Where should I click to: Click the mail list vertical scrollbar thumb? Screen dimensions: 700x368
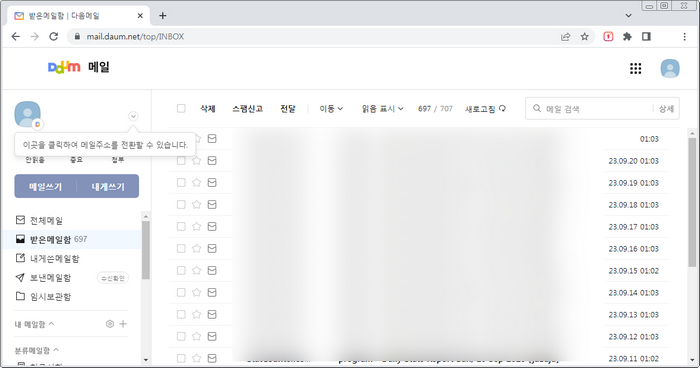(x=692, y=202)
